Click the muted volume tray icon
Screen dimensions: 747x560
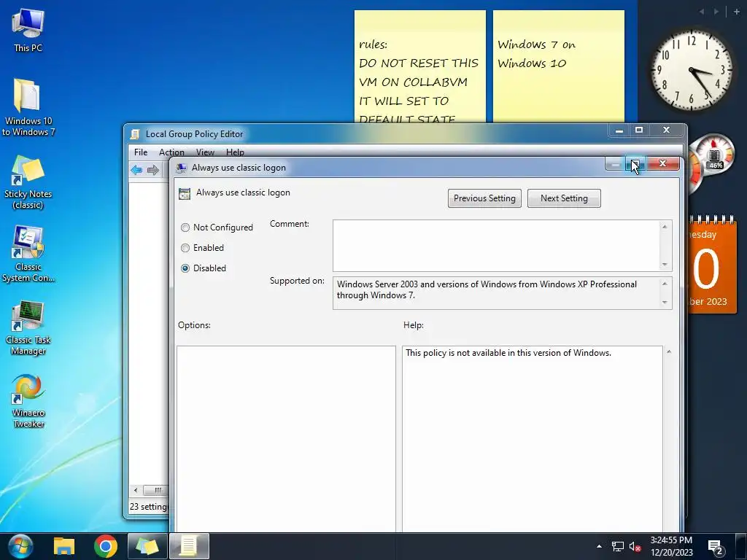(635, 547)
